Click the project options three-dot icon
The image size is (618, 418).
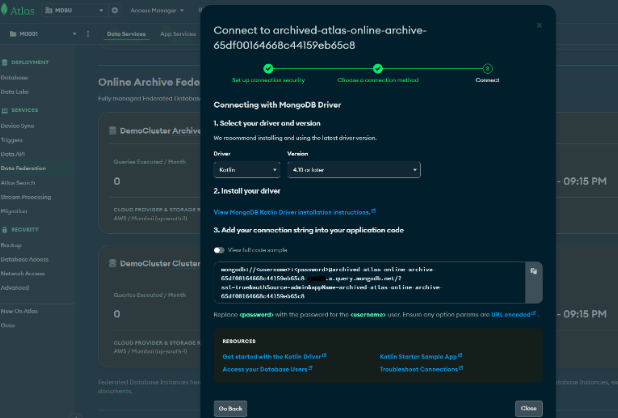click(88, 34)
